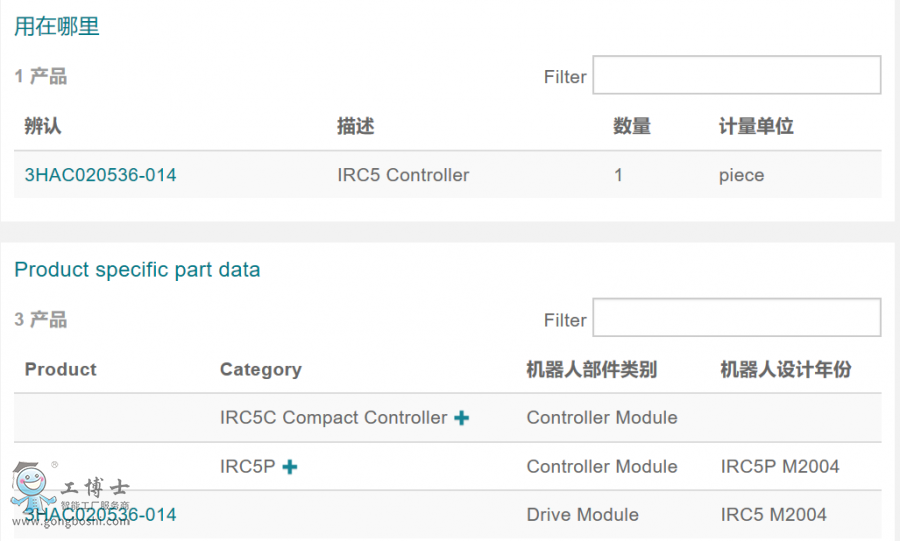
Task: Select the IRC5 Controller description cell
Action: 403,175
